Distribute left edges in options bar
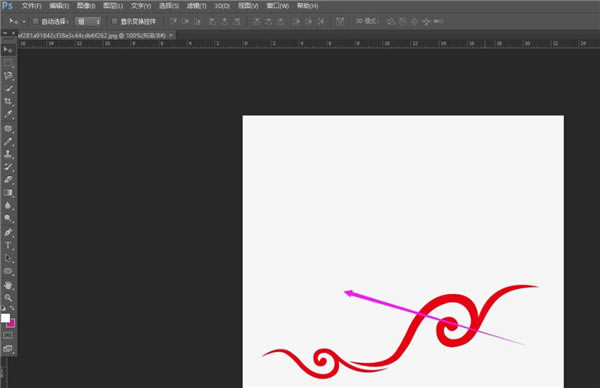 (296, 21)
